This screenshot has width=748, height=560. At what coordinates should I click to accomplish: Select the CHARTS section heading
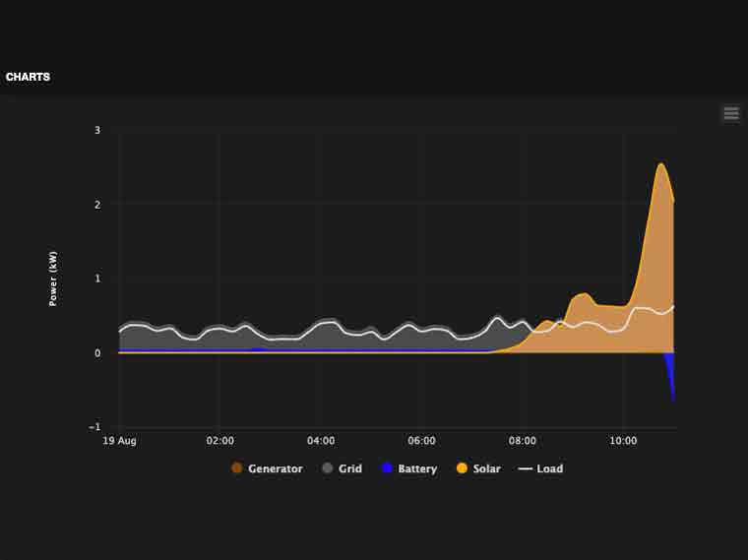28,77
